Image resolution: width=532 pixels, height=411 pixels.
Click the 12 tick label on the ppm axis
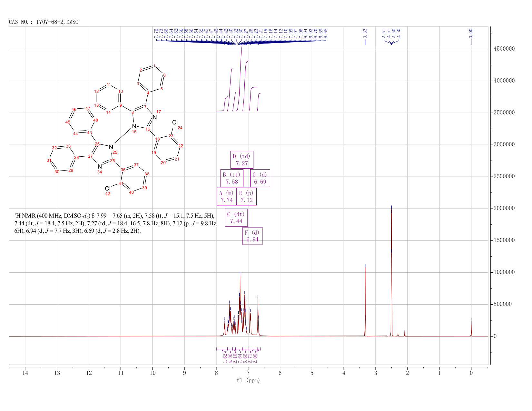89,373
